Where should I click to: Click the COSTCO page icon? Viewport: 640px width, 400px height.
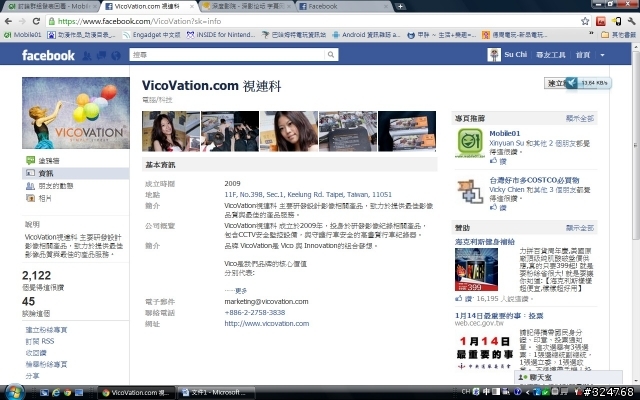click(x=469, y=191)
